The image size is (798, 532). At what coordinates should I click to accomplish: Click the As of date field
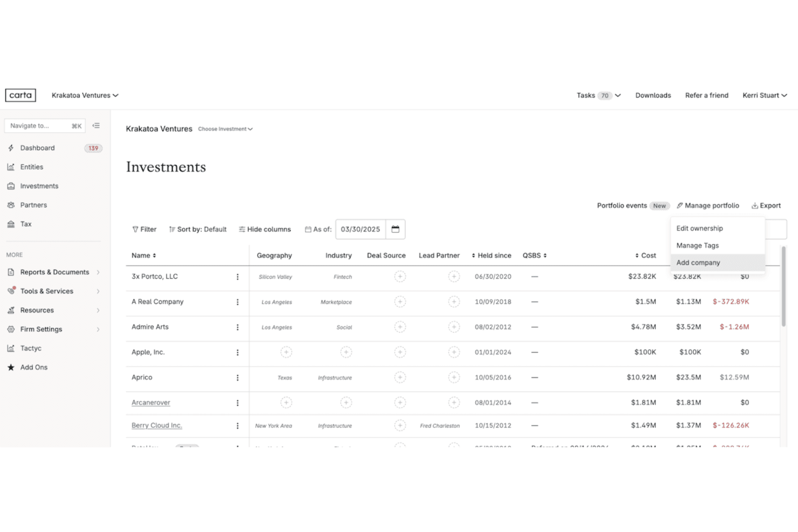click(x=360, y=229)
